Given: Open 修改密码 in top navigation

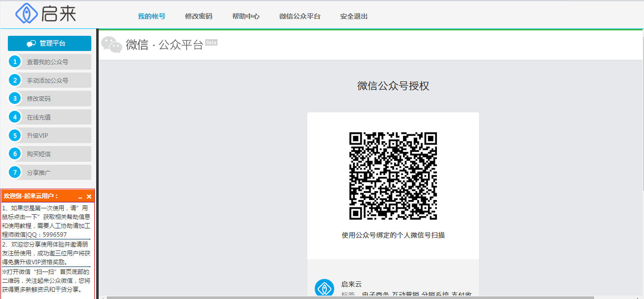Looking at the screenshot, I should (199, 16).
